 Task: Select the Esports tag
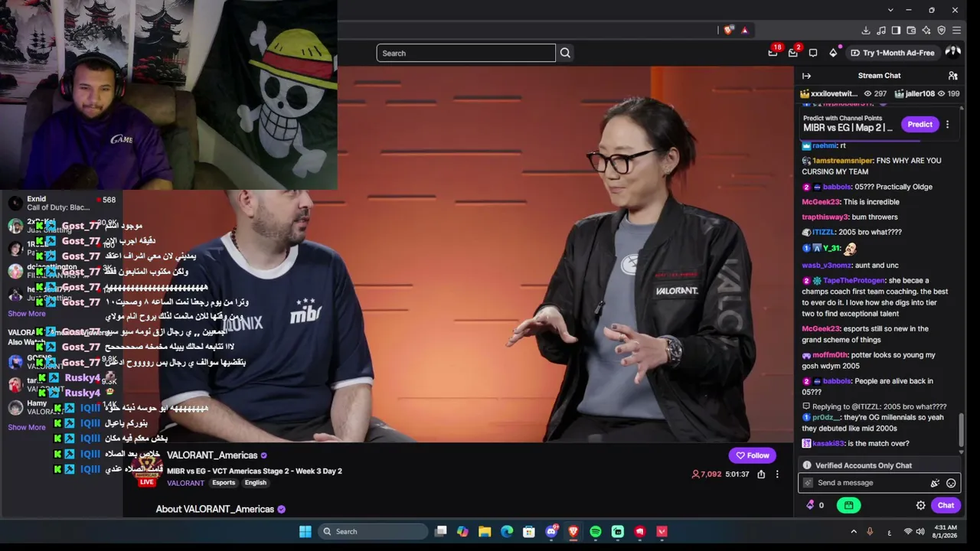(x=224, y=483)
